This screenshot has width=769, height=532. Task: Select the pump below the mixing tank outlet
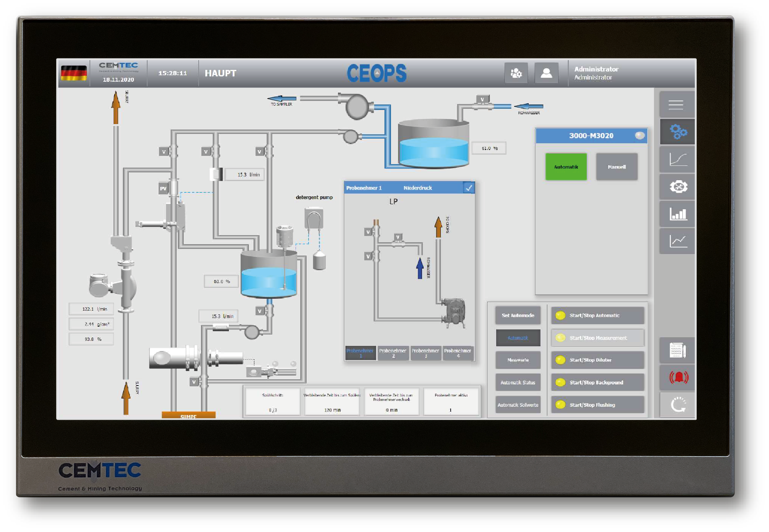(252, 332)
